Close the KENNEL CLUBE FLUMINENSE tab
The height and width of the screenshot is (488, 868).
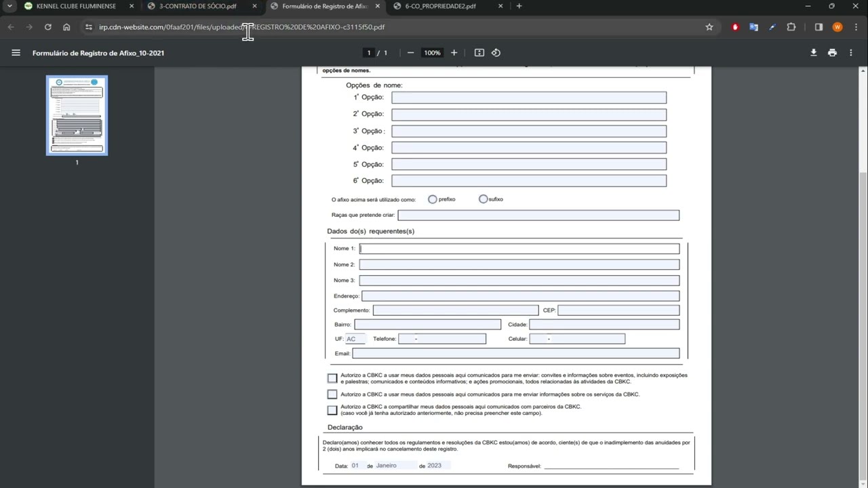(132, 6)
